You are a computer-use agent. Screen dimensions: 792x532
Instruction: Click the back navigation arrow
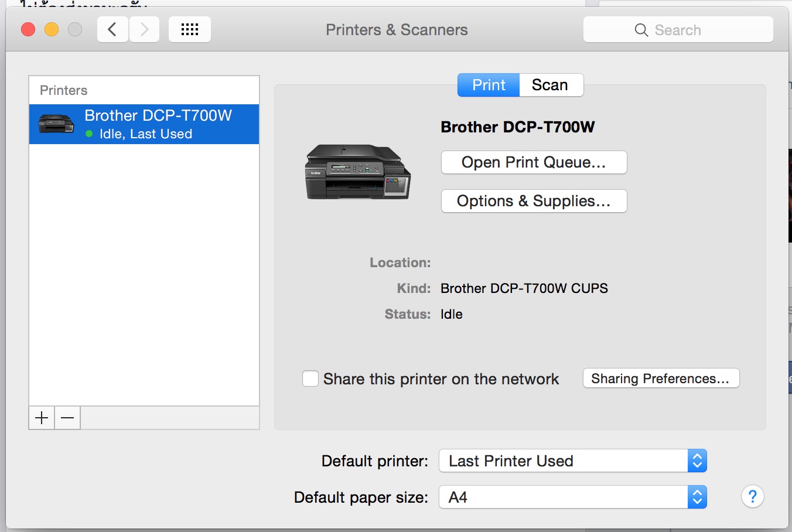pyautogui.click(x=112, y=29)
